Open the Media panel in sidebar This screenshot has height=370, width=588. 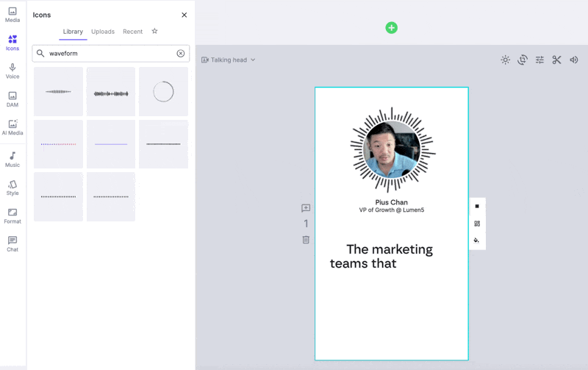pyautogui.click(x=12, y=15)
